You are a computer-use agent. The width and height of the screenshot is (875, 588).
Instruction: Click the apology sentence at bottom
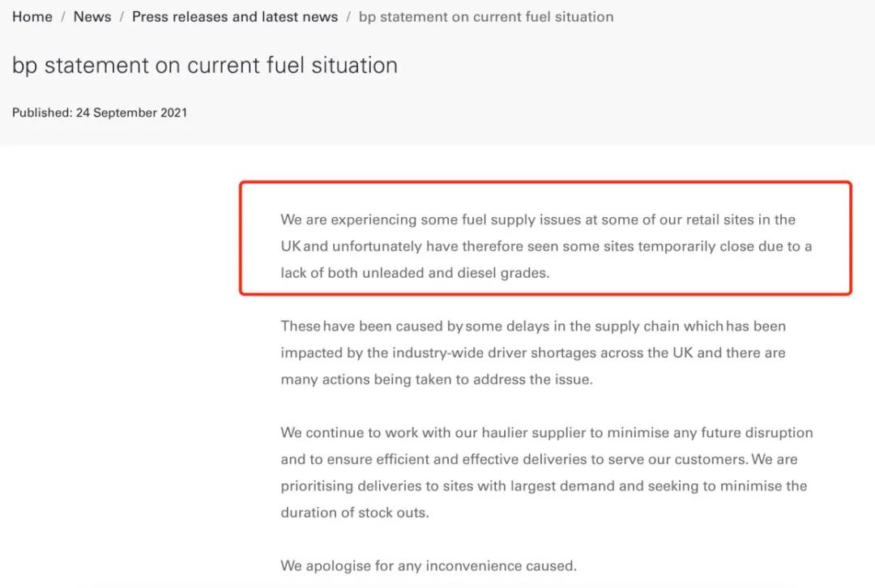pyautogui.click(x=429, y=565)
